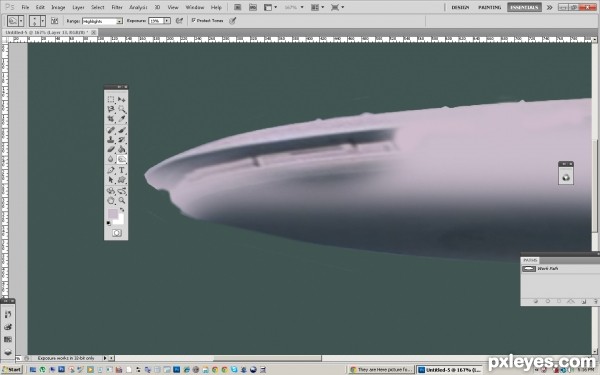Click the Windows Start button

12,370
